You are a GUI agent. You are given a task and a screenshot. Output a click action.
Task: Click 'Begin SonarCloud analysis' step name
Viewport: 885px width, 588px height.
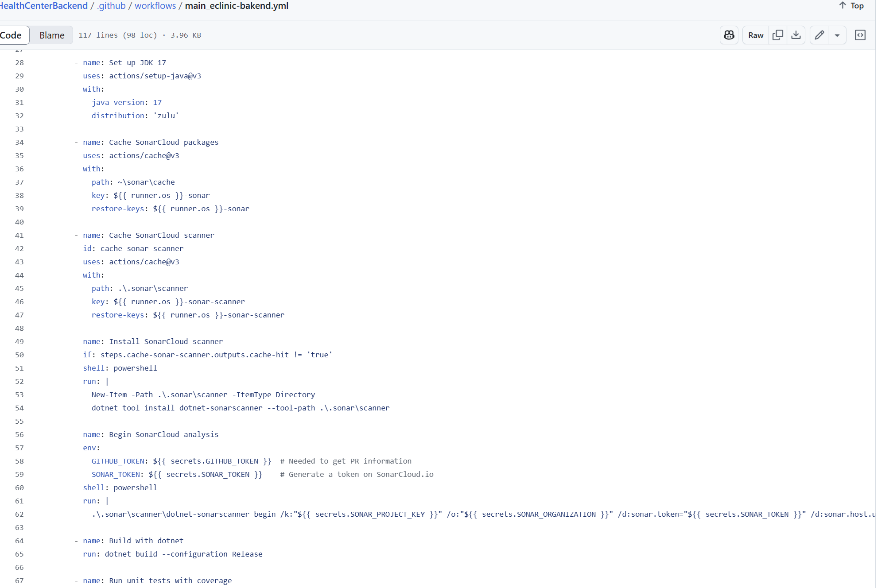164,434
